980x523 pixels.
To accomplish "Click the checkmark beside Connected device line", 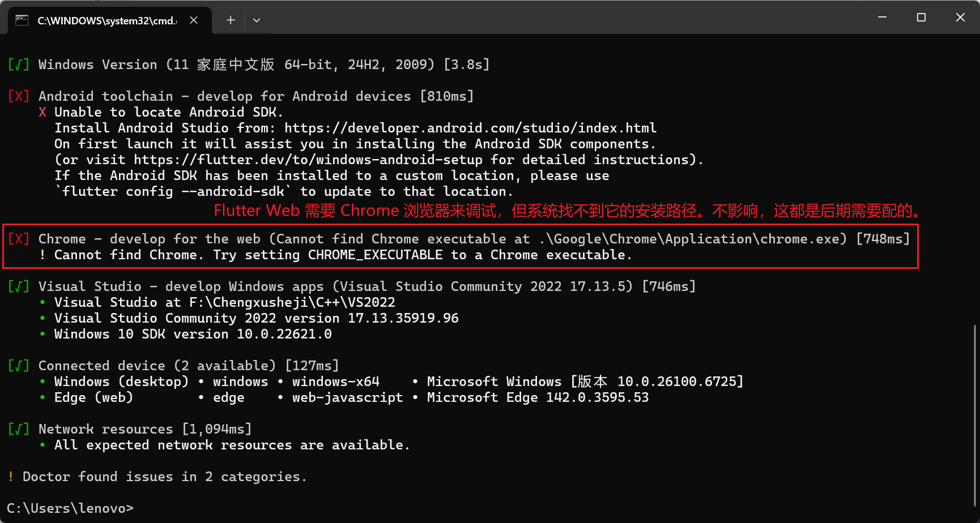I will pos(19,365).
